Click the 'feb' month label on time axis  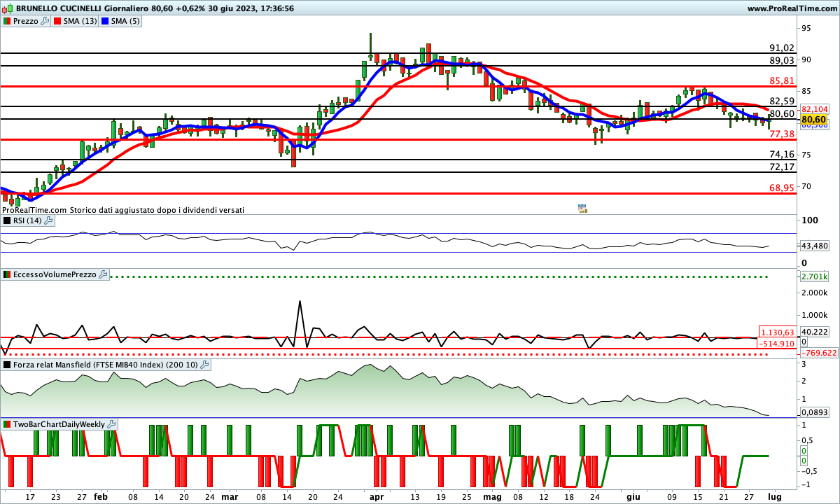tap(101, 496)
